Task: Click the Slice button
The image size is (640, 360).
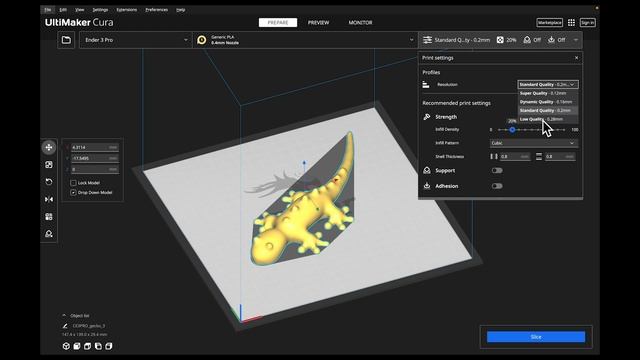Action: [536, 337]
